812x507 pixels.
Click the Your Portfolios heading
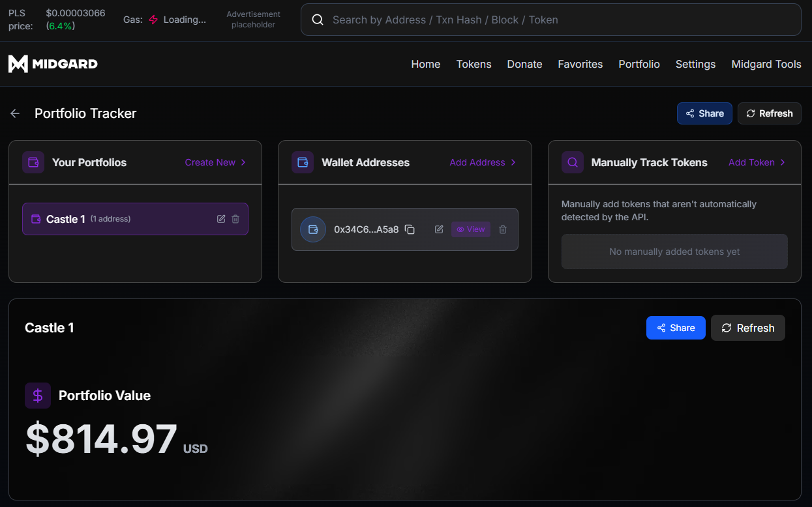pyautogui.click(x=89, y=162)
